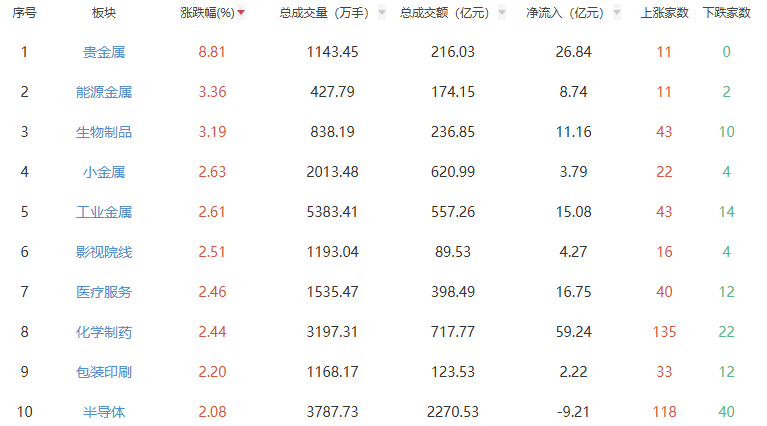Open the 小金属 sector link
Screen dimensions: 767x426
(104, 172)
